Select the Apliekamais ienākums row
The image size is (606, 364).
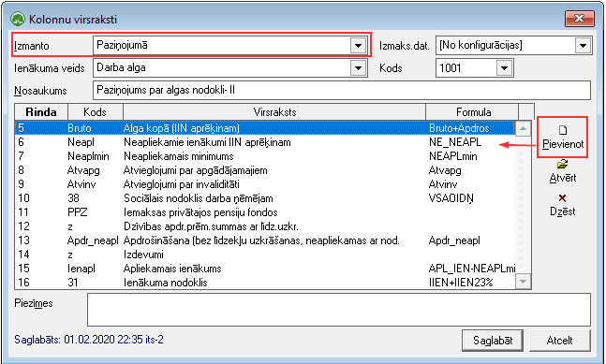coord(265,269)
